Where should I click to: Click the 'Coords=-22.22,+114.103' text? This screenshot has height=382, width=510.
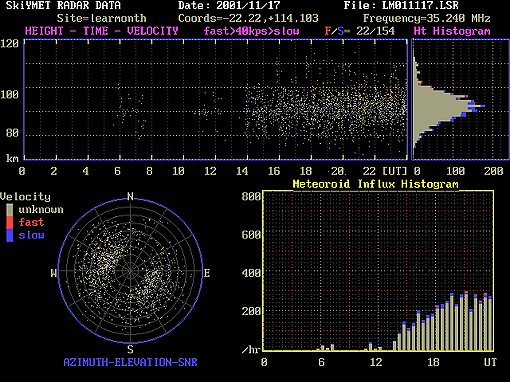click(x=248, y=18)
